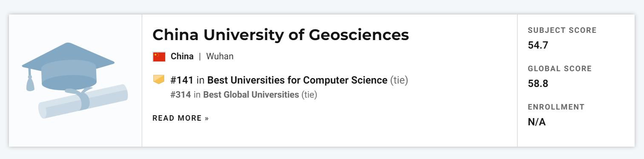Click the China flag icon

pyautogui.click(x=159, y=56)
